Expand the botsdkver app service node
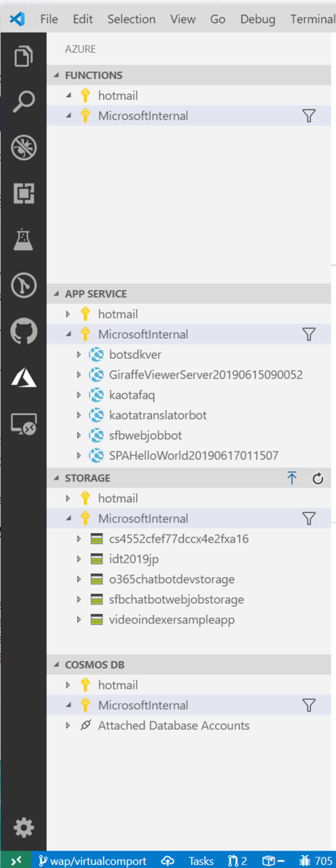The width and height of the screenshot is (336, 868). (80, 354)
